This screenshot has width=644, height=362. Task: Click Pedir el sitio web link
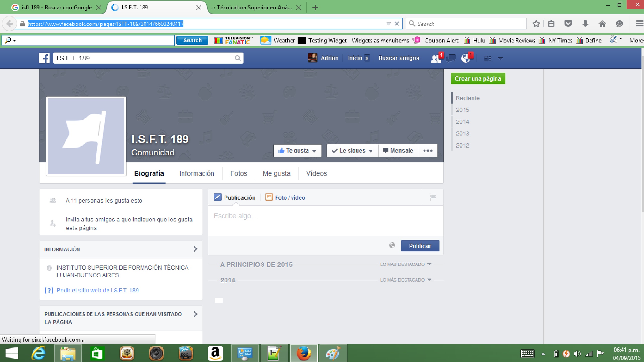(98, 290)
